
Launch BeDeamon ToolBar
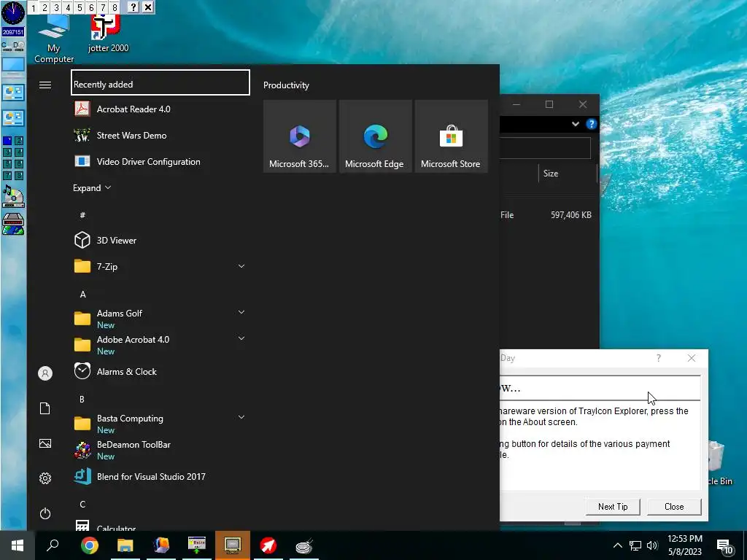160,450
